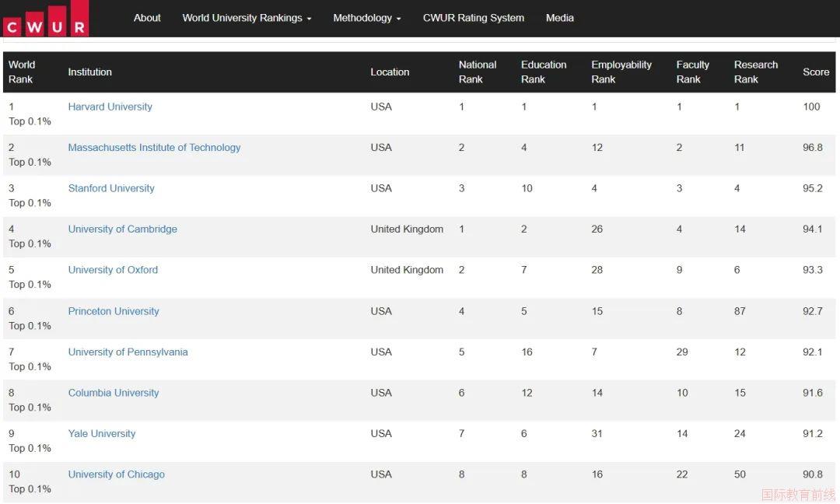Viewport: 840px width, 504px height.
Task: Select Chicago's score 90.8
Action: pos(812,474)
